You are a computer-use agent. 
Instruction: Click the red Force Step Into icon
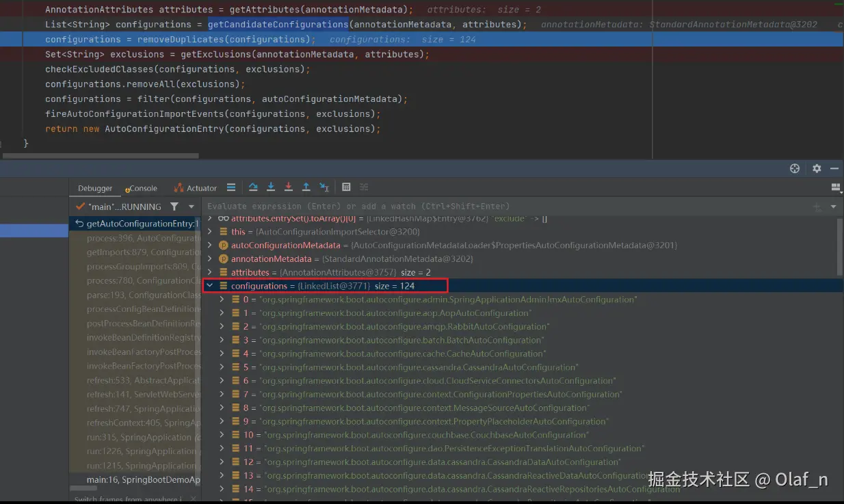(x=289, y=187)
